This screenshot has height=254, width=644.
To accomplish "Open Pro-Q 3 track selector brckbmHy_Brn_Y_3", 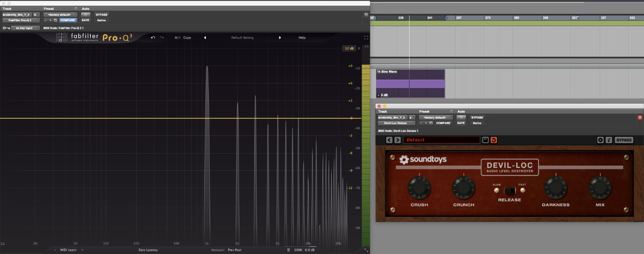I will tap(17, 15).
